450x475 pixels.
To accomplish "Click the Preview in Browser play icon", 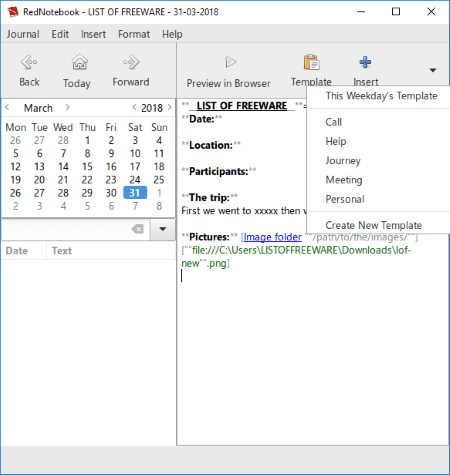I will click(230, 62).
